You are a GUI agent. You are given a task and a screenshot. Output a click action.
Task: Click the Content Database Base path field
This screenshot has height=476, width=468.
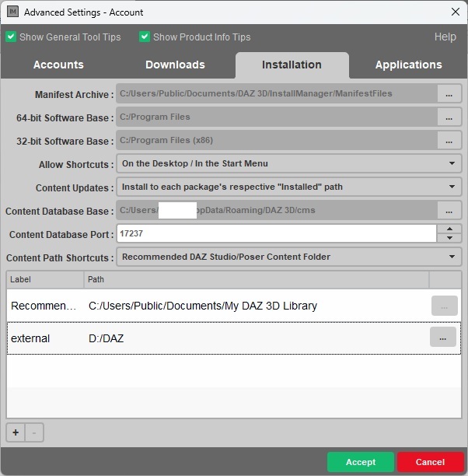[x=277, y=210]
